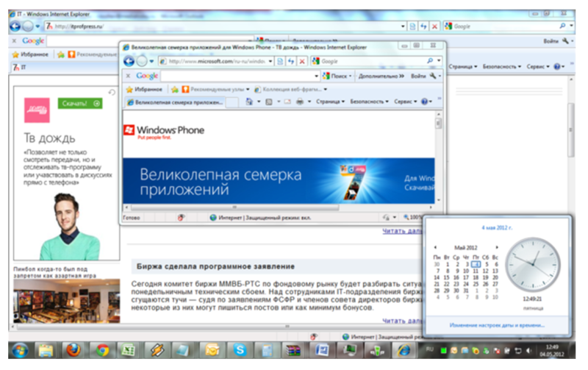Open Firefox from taskbar

(x=73, y=350)
